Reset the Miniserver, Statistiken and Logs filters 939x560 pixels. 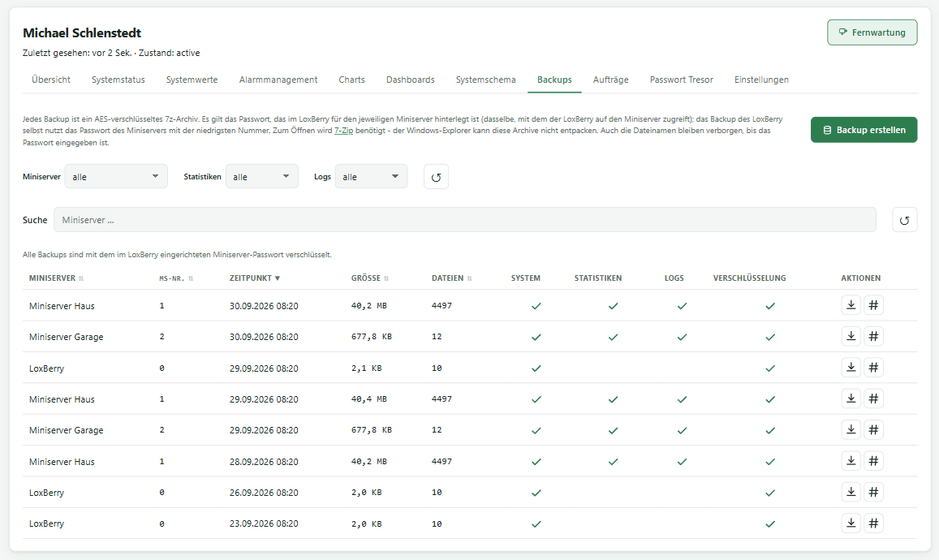[436, 177]
